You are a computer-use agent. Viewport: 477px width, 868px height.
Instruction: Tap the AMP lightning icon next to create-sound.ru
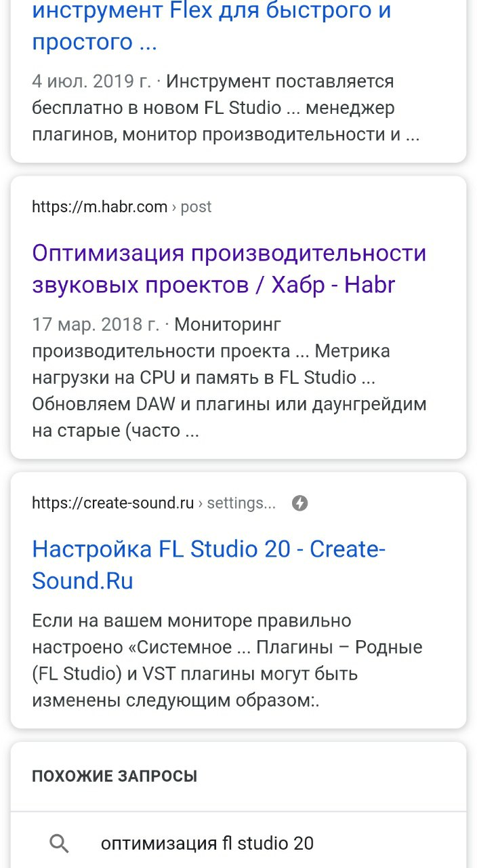299,503
